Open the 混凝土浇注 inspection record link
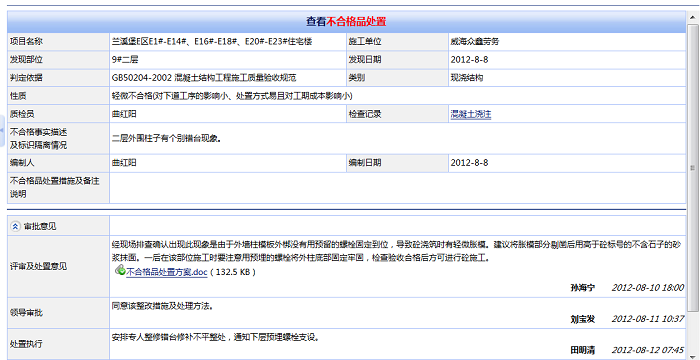The height and width of the screenshot is (360, 700). [x=471, y=114]
